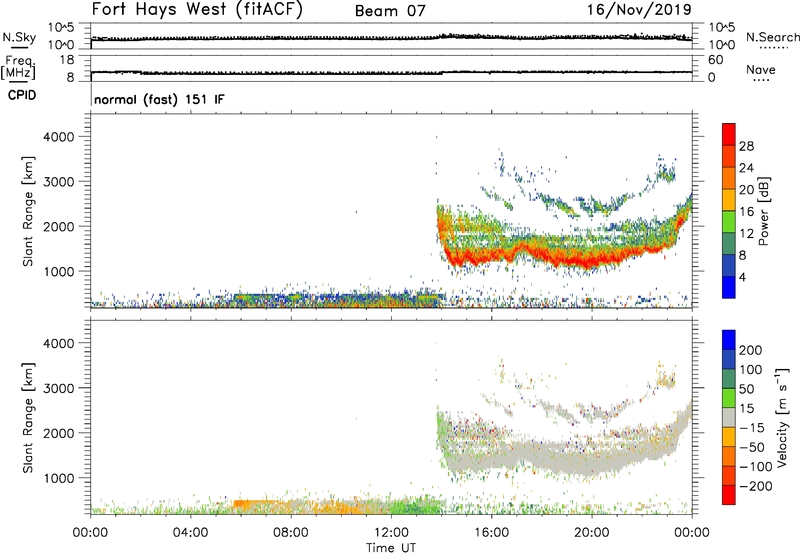Click the red bottom of velocity color bar

tap(729, 495)
